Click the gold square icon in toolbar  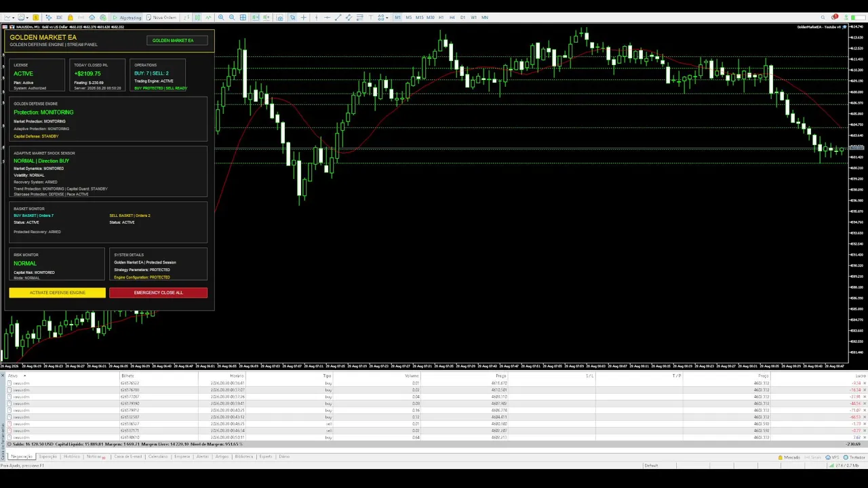click(x=36, y=18)
